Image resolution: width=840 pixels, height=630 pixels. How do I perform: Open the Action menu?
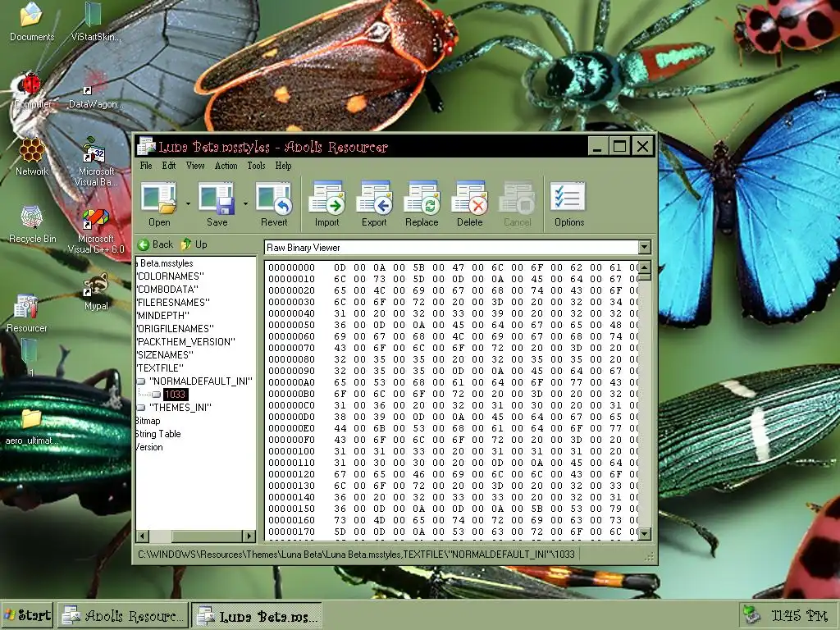[x=226, y=166]
